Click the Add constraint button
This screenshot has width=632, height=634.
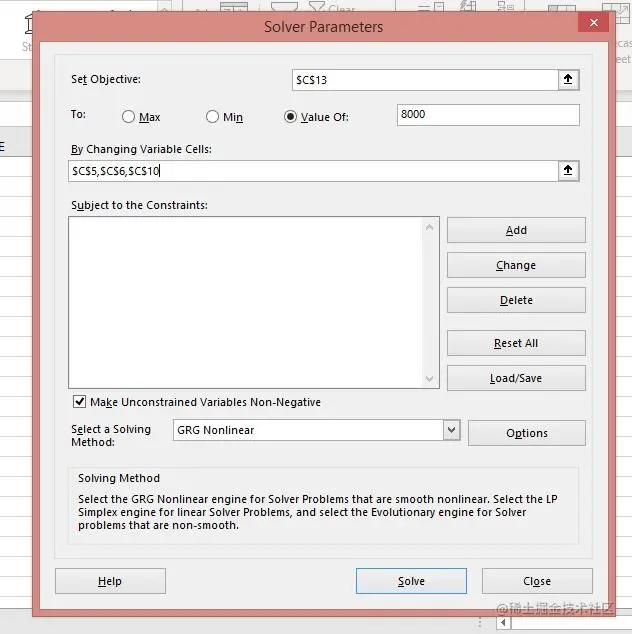(x=516, y=230)
